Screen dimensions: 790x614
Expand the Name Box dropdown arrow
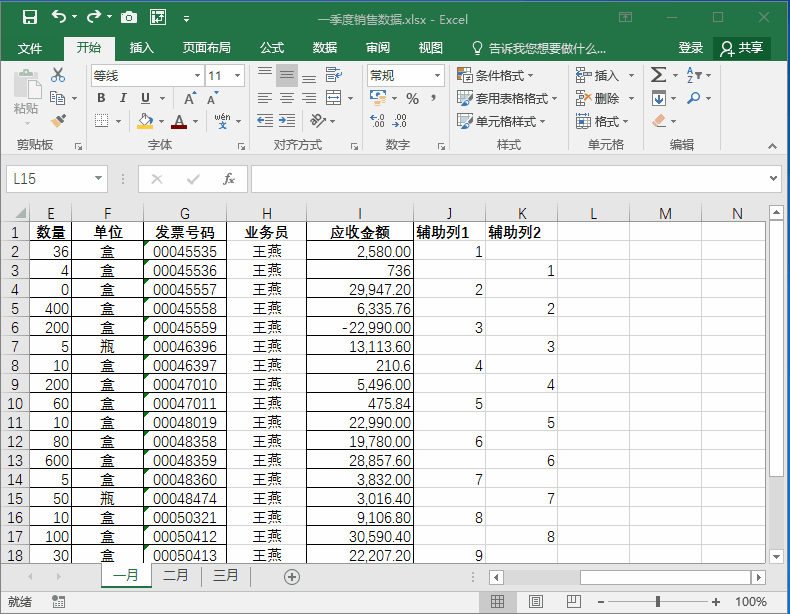98,178
